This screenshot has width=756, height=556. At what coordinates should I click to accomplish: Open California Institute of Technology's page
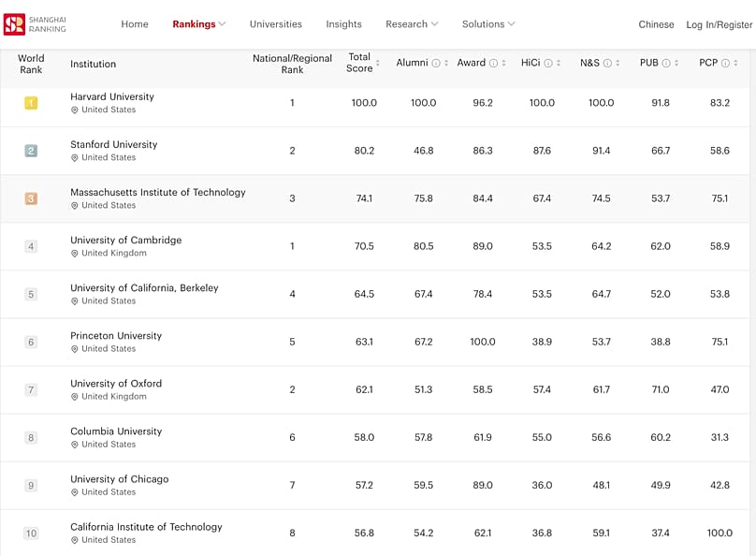[146, 527]
